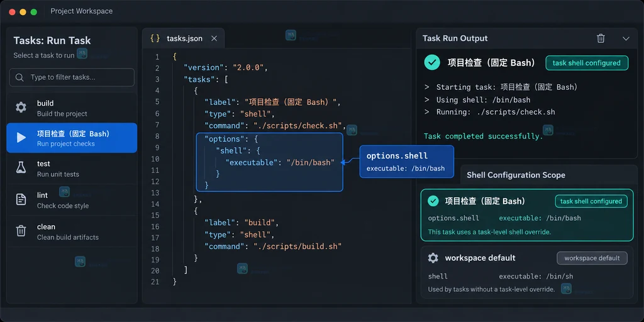Click the "tasks": [ line in editor
644x322 pixels.
point(206,79)
